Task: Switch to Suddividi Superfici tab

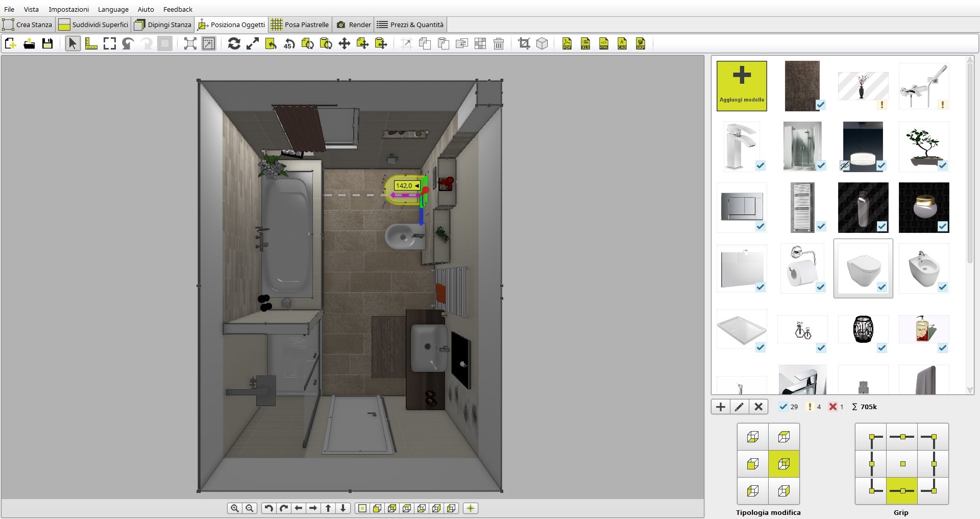Action: point(93,25)
